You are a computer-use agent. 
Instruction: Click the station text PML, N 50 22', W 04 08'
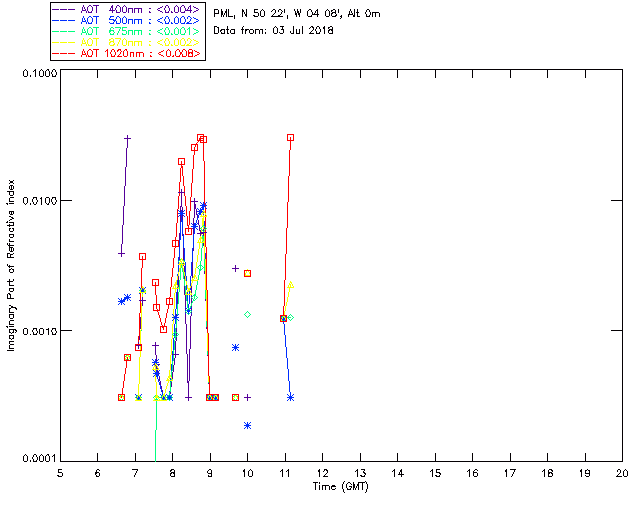tap(278, 14)
